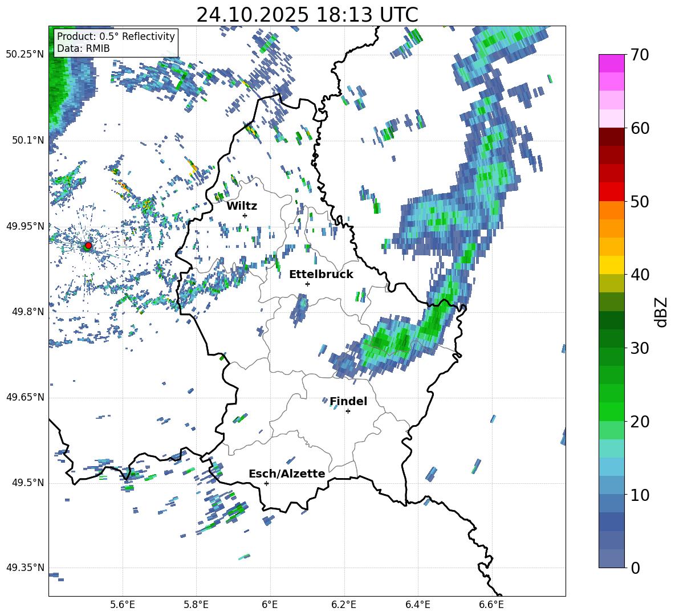This screenshot has width=675, height=616.
Task: Click the 6.6°E longitude label
Action: point(491,605)
